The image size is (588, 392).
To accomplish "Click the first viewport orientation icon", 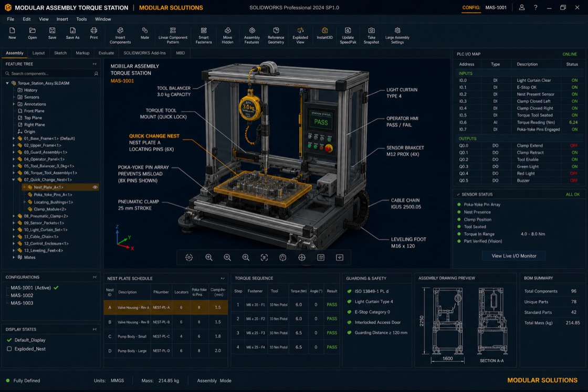I will [189, 258].
